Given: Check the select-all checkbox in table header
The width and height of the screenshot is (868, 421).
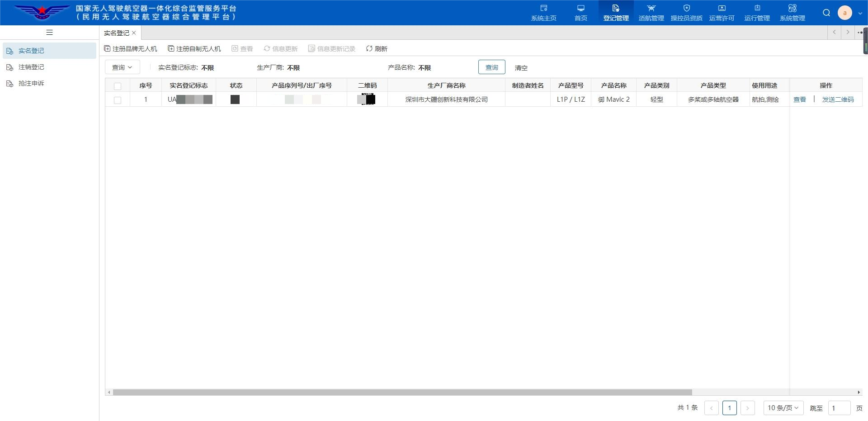Looking at the screenshot, I should pos(118,86).
